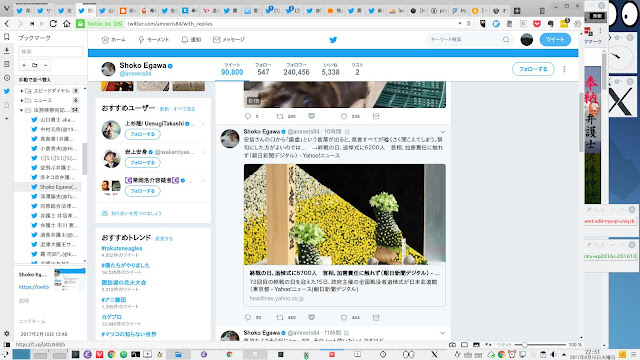Retweet the video tweet with 280 retweets
640x360 pixels.
280,116
